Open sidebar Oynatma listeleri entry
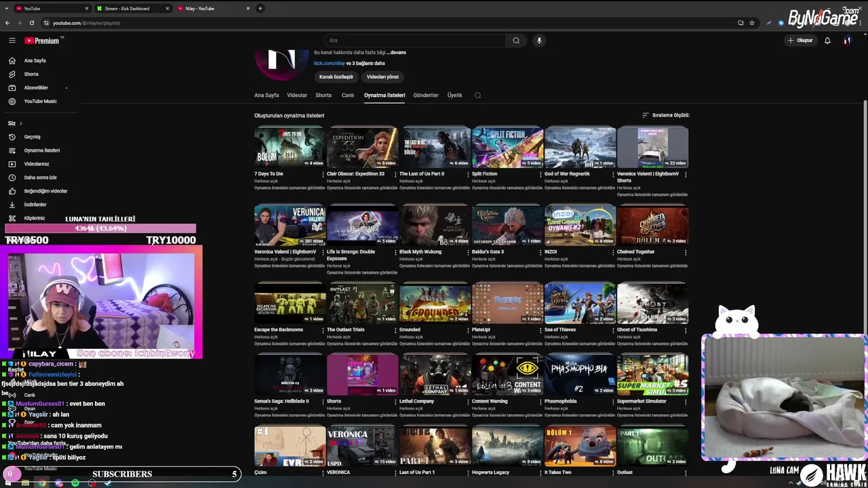Viewport: 868px width, 488px height. click(x=42, y=150)
